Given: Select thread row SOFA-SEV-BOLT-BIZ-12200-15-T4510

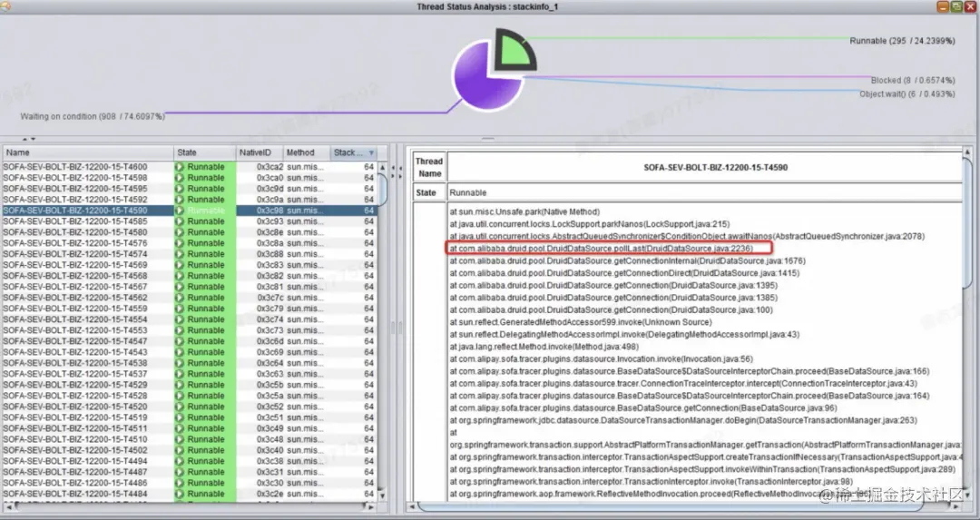Looking at the screenshot, I should 190,439.
